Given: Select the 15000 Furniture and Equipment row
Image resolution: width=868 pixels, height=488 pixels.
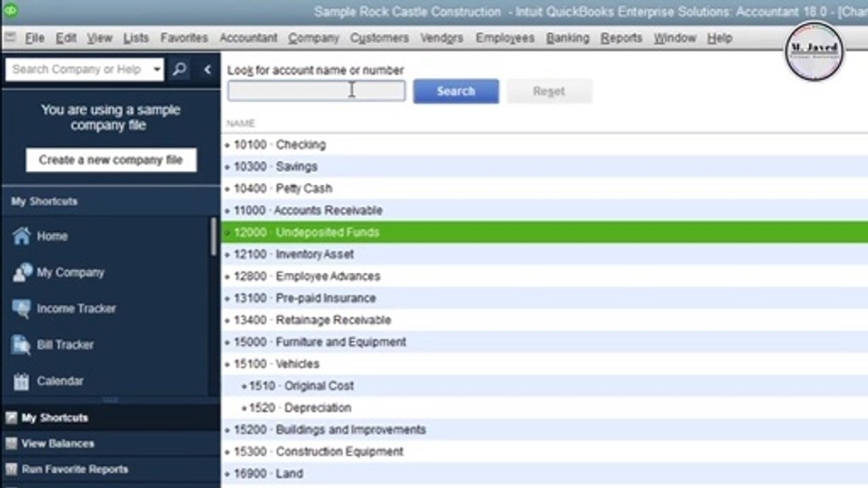Looking at the screenshot, I should point(544,342).
